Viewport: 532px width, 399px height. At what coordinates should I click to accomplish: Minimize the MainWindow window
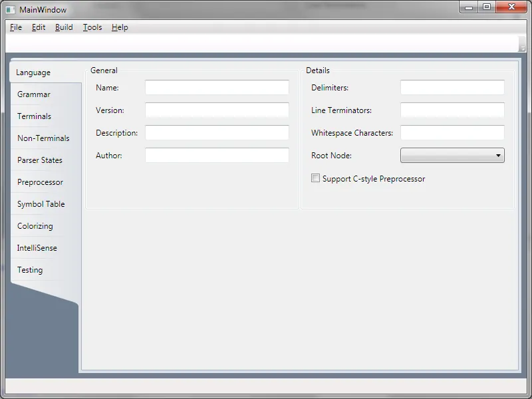pyautogui.click(x=469, y=7)
